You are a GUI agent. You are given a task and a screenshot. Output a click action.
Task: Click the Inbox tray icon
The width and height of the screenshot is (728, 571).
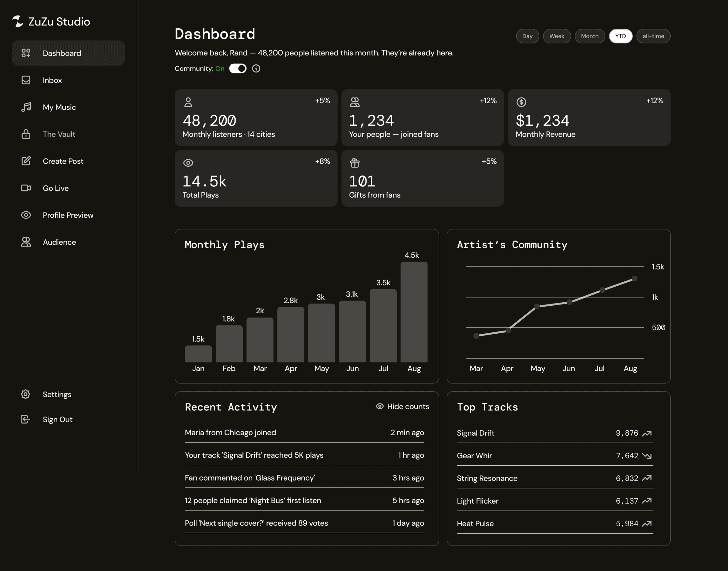(x=26, y=80)
